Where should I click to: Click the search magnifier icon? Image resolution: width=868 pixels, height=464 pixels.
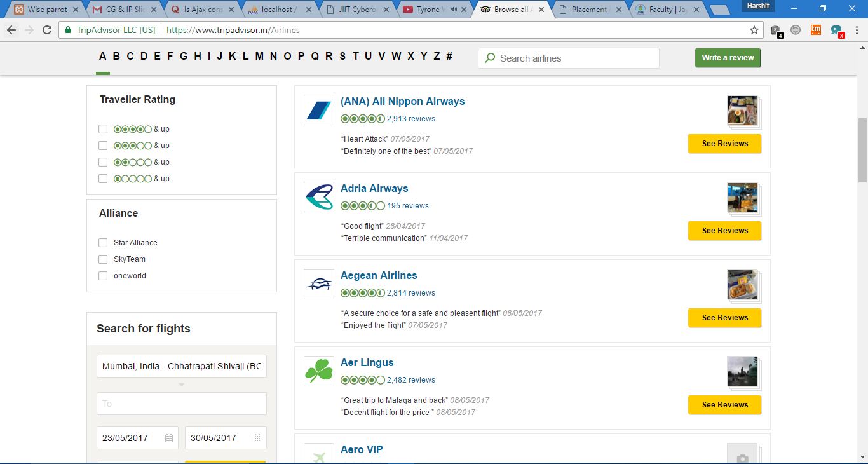(490, 58)
